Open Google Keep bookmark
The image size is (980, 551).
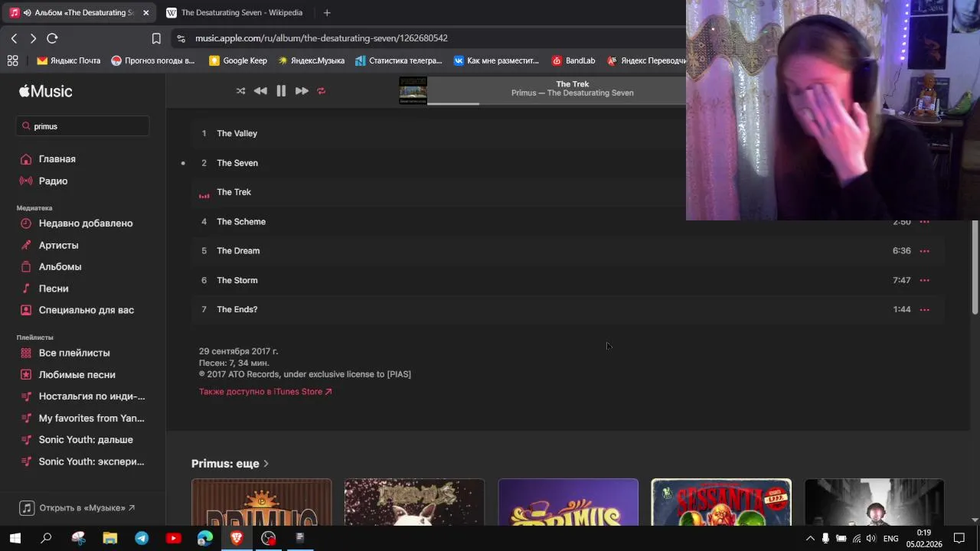point(238,60)
